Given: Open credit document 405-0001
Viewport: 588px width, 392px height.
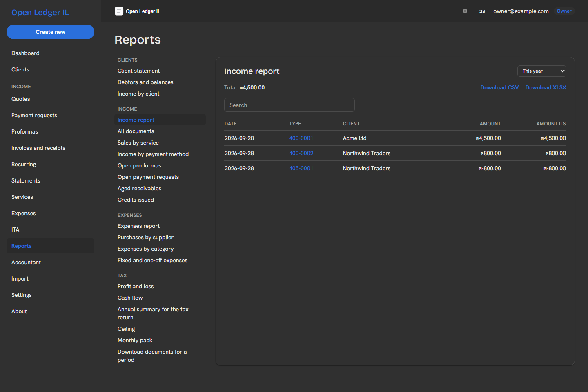Looking at the screenshot, I should (301, 168).
